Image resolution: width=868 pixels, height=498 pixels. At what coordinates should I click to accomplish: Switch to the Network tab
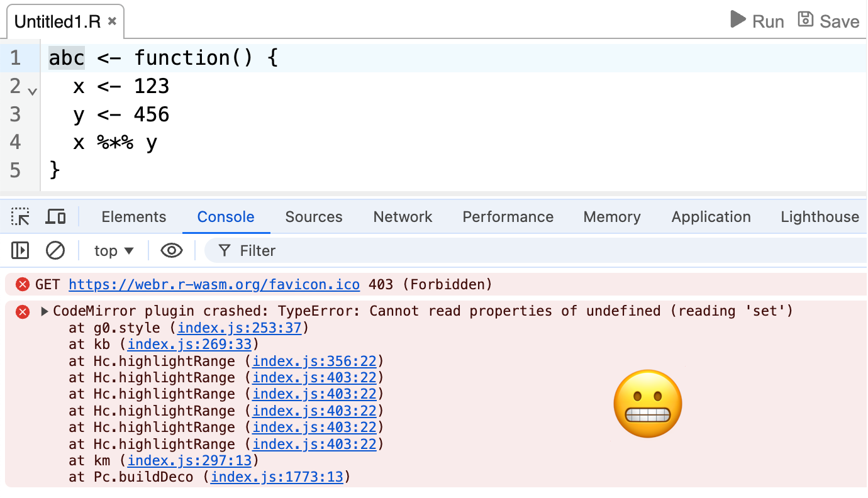click(403, 216)
